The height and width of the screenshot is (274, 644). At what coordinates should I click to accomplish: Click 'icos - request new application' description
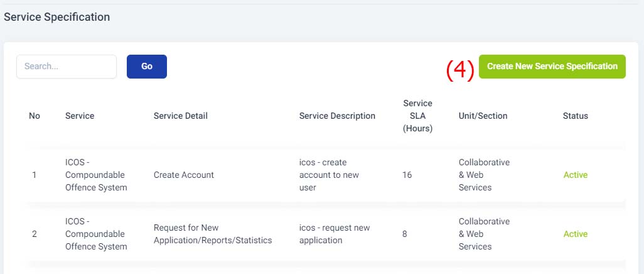pos(335,234)
